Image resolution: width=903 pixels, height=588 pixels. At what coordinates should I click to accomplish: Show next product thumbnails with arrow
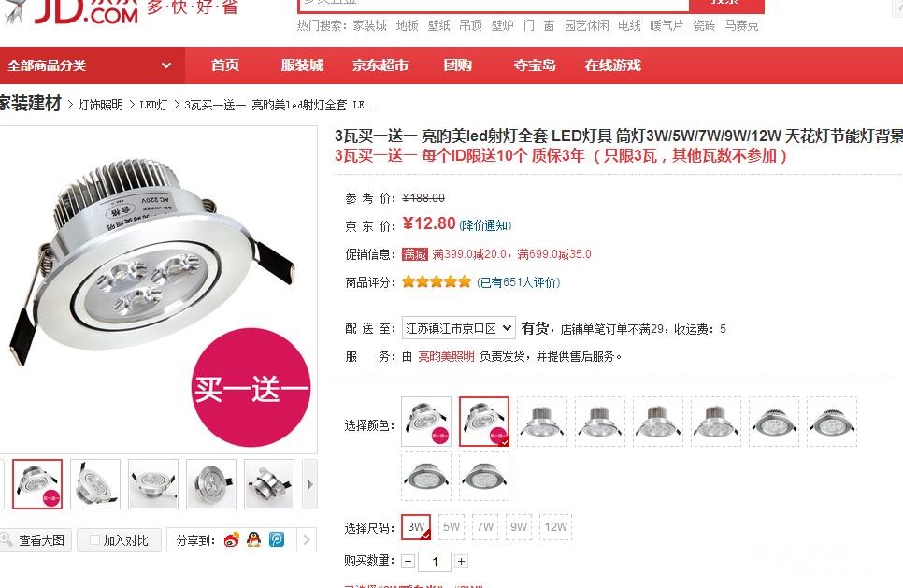coord(310,484)
